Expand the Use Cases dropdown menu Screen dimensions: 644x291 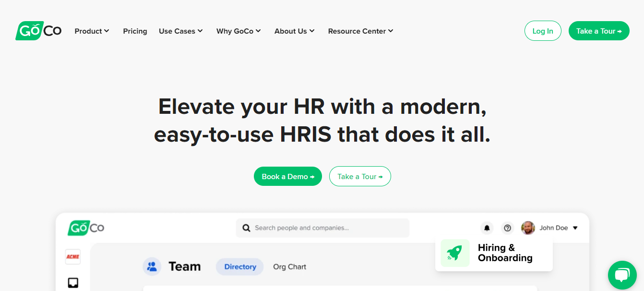point(181,31)
